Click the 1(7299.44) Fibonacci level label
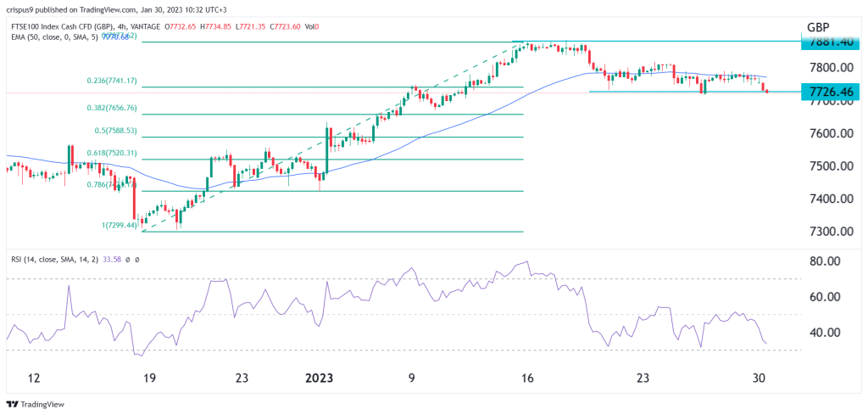Screen dimensions: 868x415 [x=118, y=227]
